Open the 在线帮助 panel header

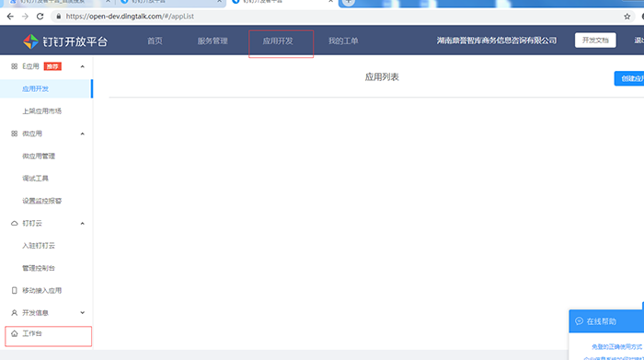click(606, 321)
